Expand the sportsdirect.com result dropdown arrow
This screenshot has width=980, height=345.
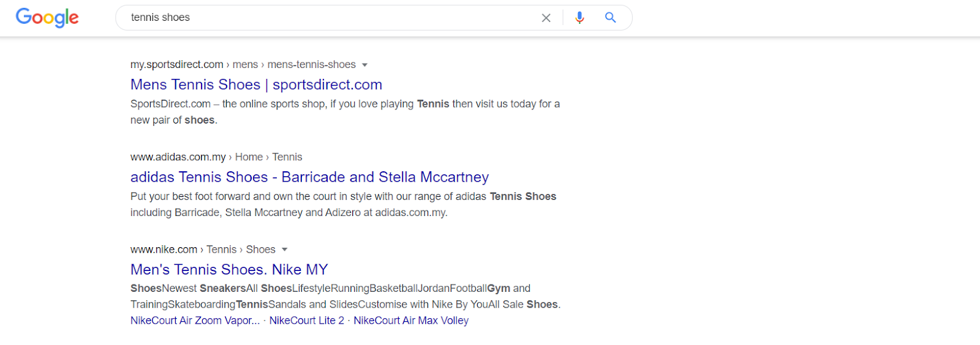365,65
